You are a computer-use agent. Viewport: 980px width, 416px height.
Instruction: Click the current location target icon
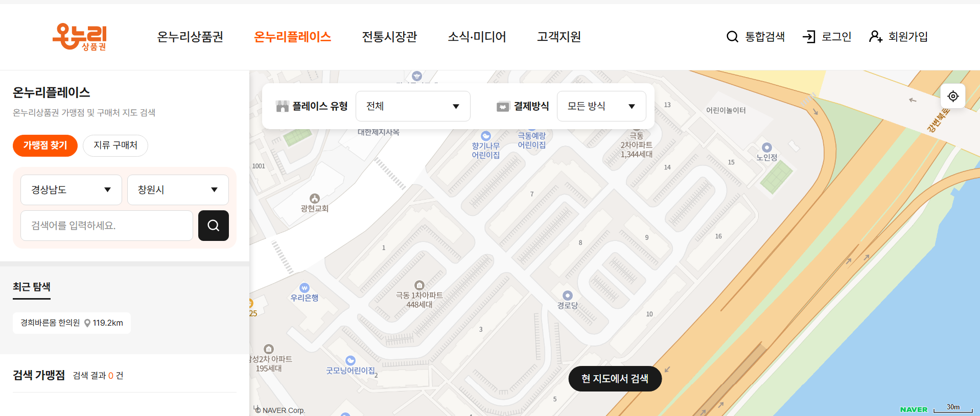(953, 96)
